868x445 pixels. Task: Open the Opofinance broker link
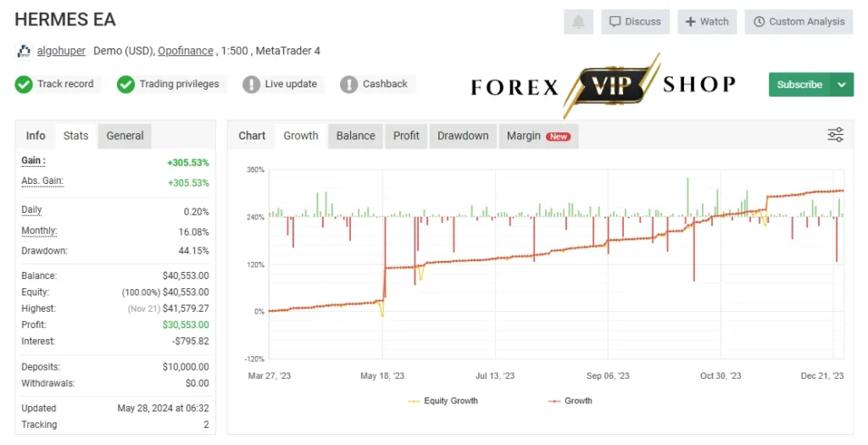(186, 51)
